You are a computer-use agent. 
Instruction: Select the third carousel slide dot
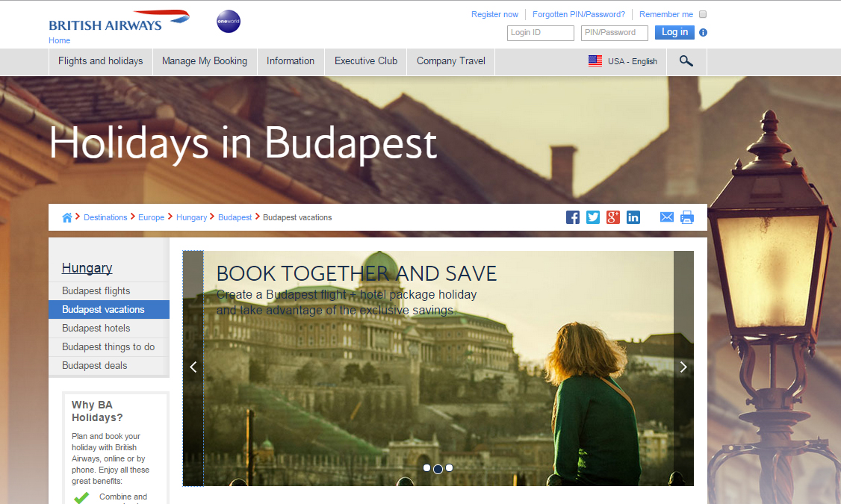click(x=449, y=468)
